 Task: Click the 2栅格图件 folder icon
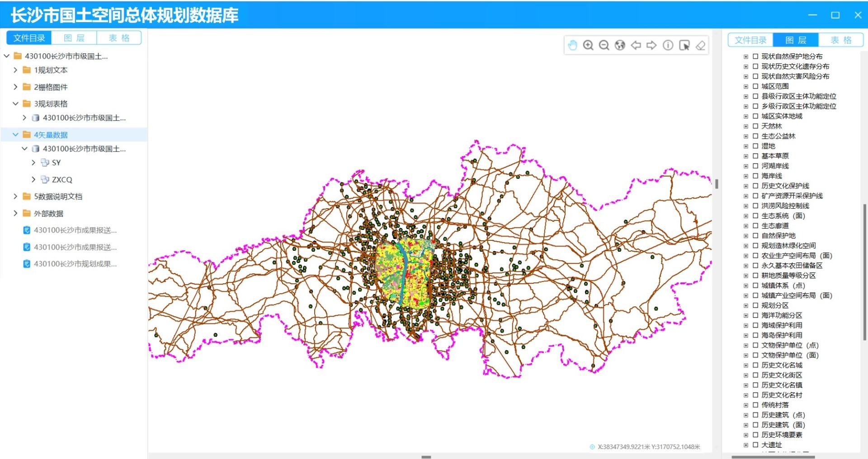(27, 87)
